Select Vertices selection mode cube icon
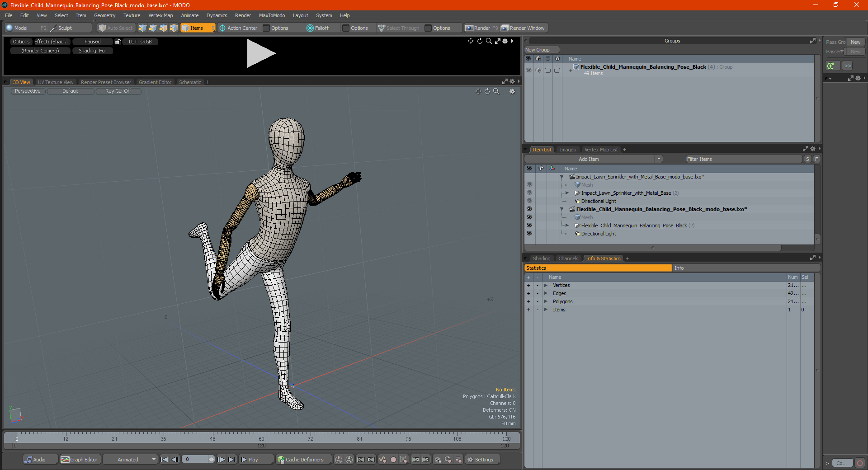Screen dimensions: 868x470 click(142, 28)
